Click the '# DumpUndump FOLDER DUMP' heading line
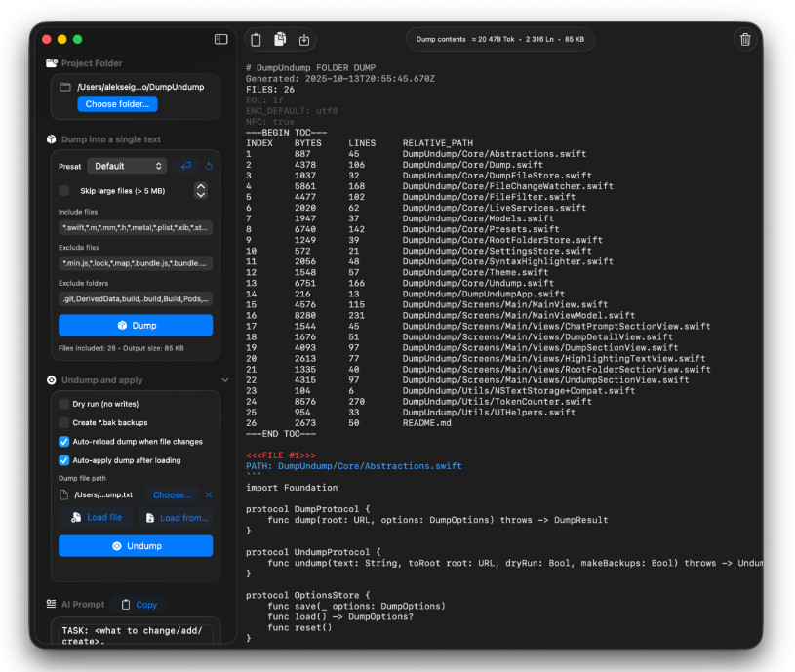 point(311,68)
